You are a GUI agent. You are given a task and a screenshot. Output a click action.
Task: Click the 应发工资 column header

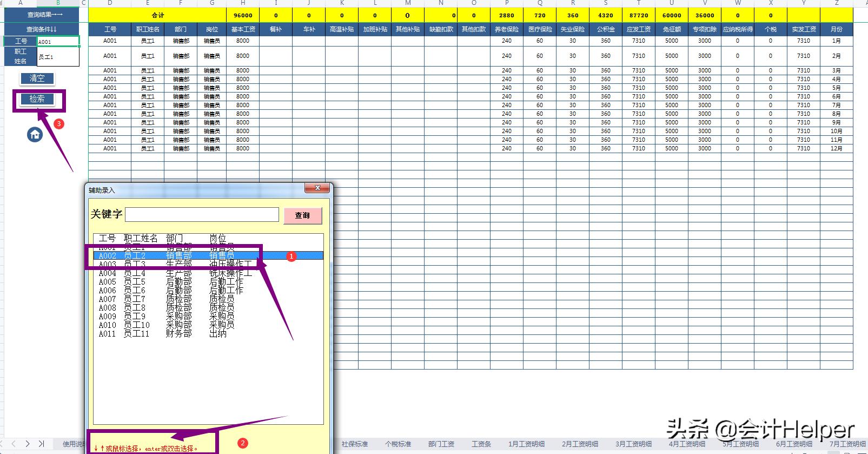[639, 29]
